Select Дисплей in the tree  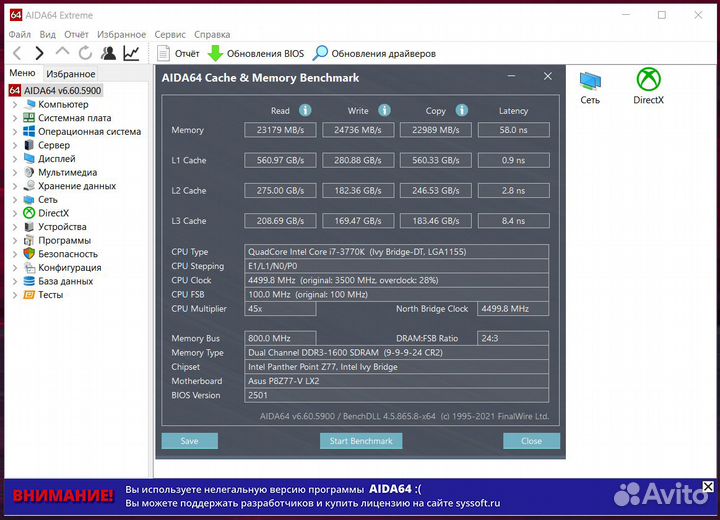pyautogui.click(x=56, y=159)
